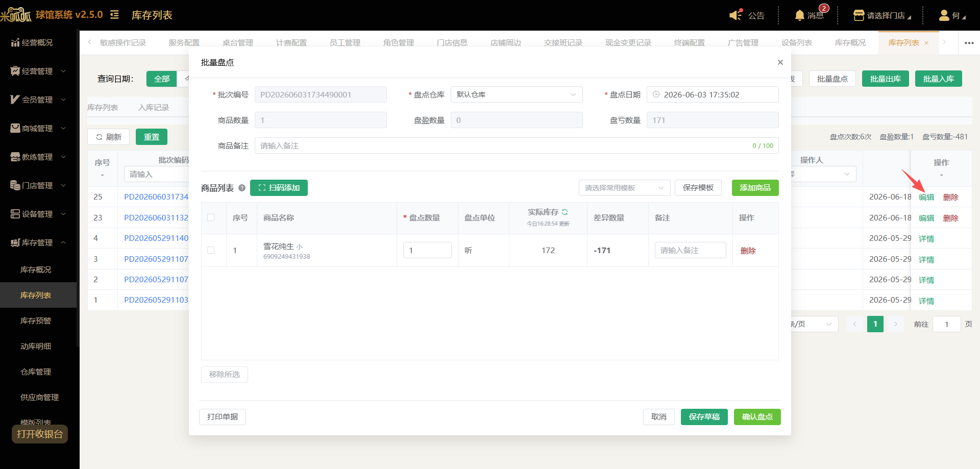
Task: Click the 扫码添加 scan button
Action: (279, 188)
